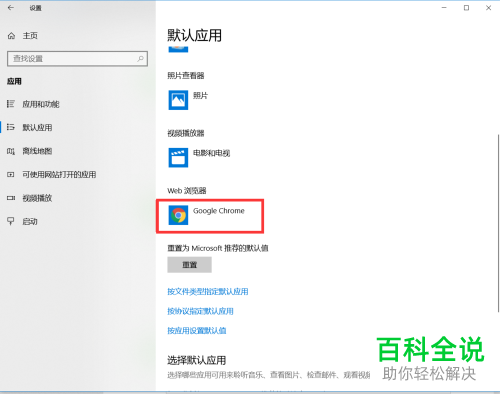Open 启动 startup section

(x=30, y=221)
